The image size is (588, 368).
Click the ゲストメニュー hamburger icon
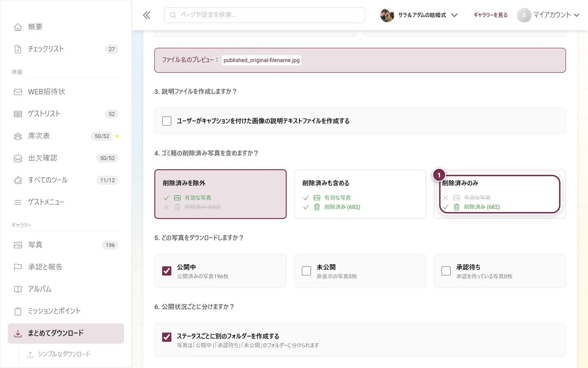tap(18, 202)
